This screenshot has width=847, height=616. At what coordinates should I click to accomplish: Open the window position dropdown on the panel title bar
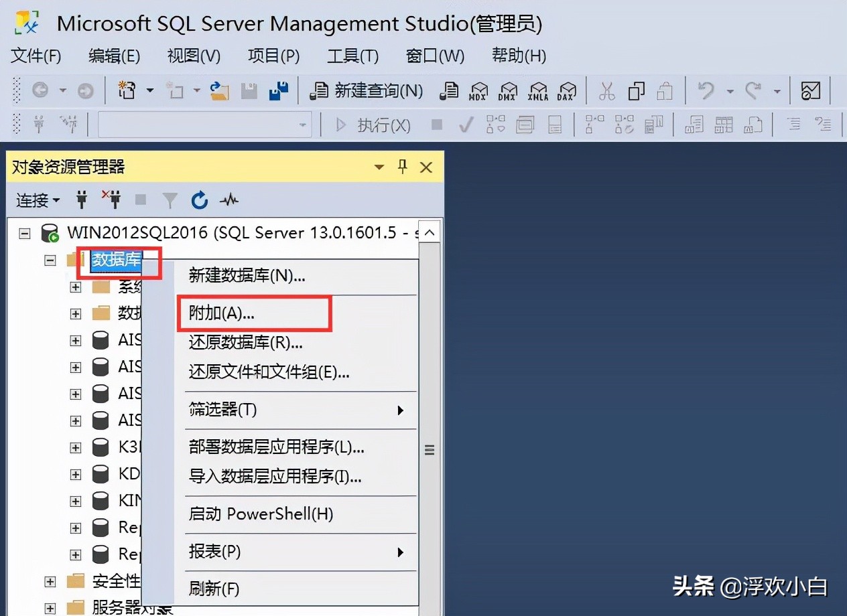tap(379, 167)
